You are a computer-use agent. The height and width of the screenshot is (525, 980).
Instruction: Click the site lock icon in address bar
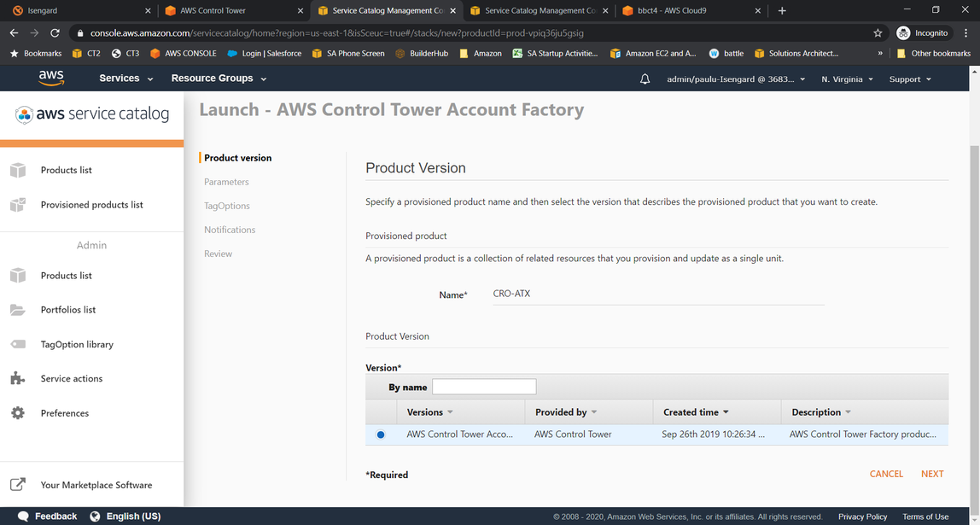click(80, 33)
